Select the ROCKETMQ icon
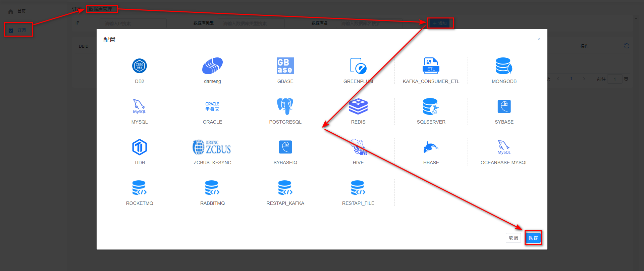The width and height of the screenshot is (644, 271). [140, 188]
